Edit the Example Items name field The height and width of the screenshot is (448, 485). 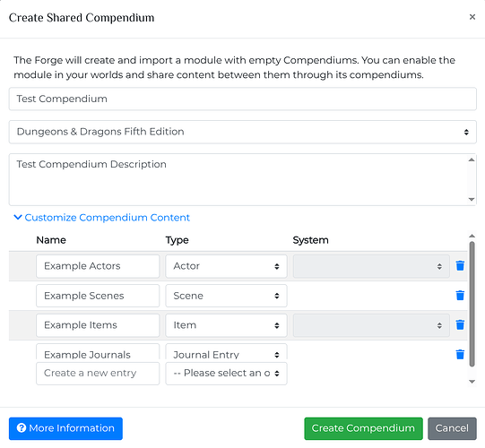[x=98, y=325]
